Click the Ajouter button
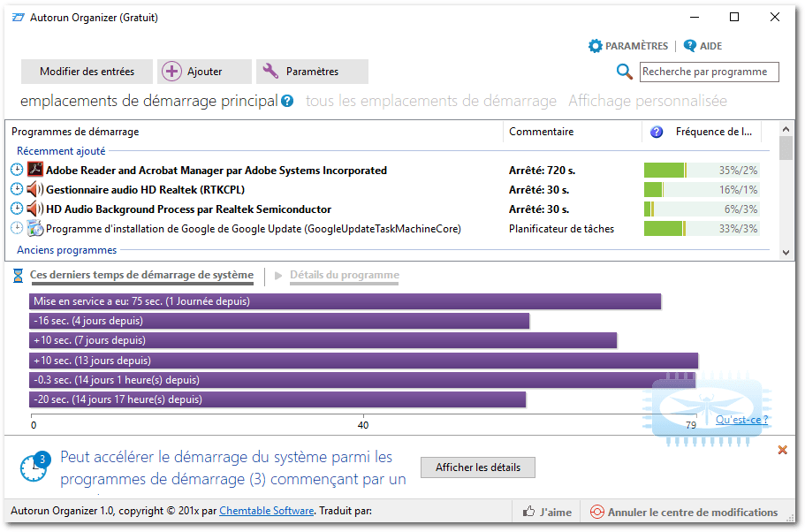This screenshot has height=532, width=805. [x=204, y=72]
